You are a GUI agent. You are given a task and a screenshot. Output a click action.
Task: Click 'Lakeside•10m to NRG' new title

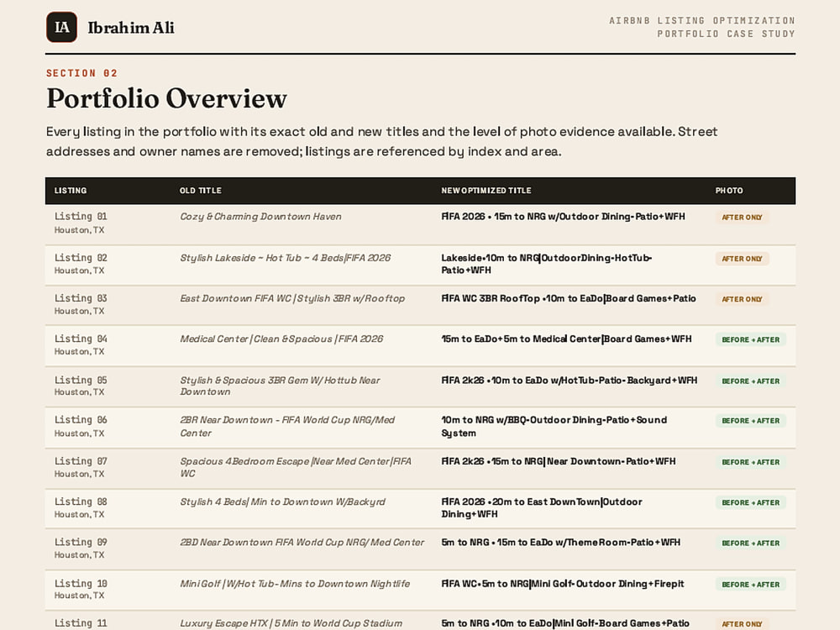click(547, 264)
